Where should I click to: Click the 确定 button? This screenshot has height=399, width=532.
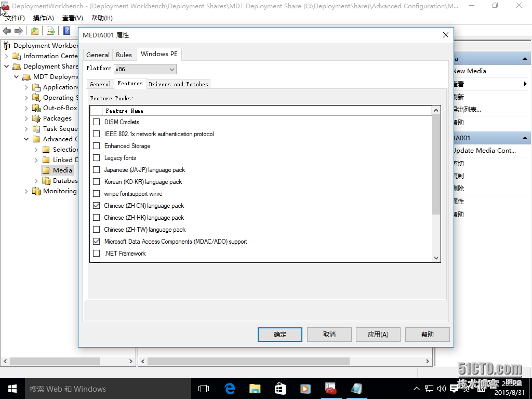pos(280,335)
